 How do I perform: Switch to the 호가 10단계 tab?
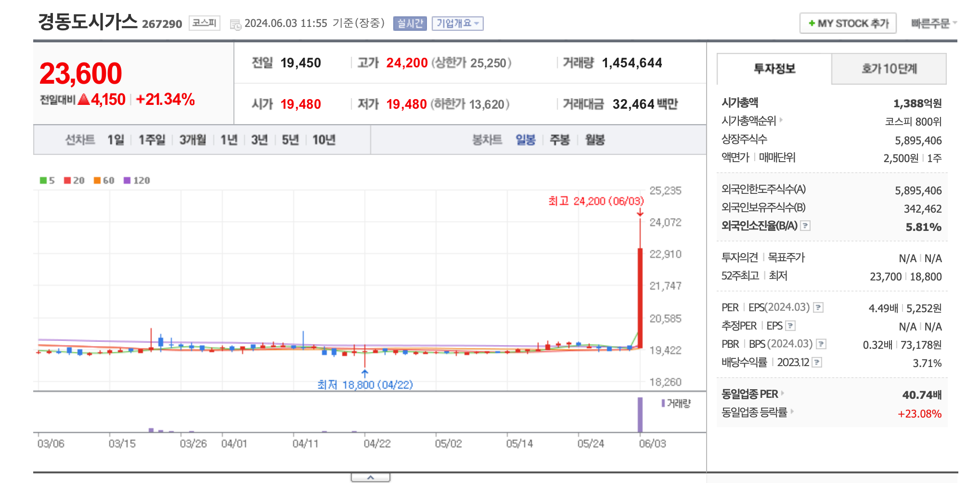889,69
